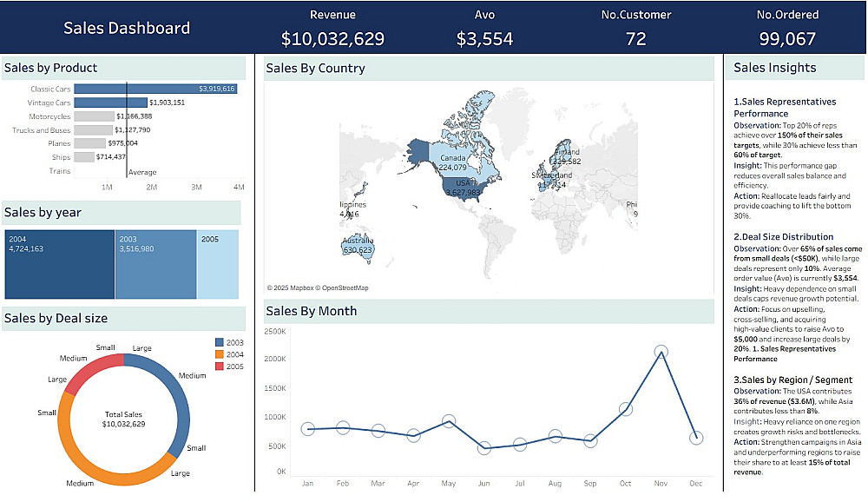Select the June point on the line chart
Viewport: 868px width, 502px height.
484,448
